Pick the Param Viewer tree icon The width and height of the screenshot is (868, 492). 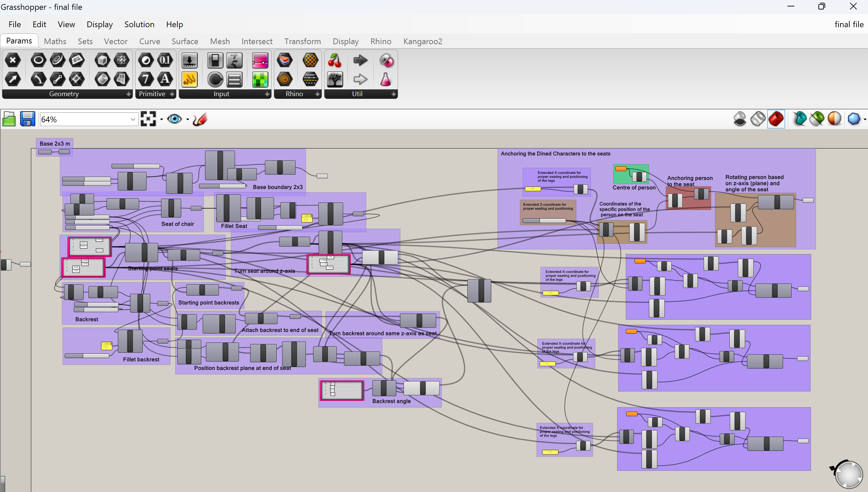(x=335, y=80)
